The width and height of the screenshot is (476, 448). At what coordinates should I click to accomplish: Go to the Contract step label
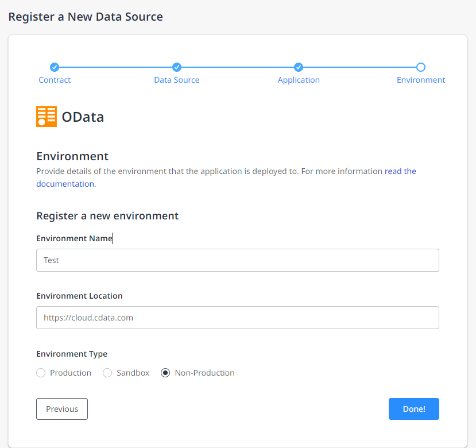tap(55, 80)
